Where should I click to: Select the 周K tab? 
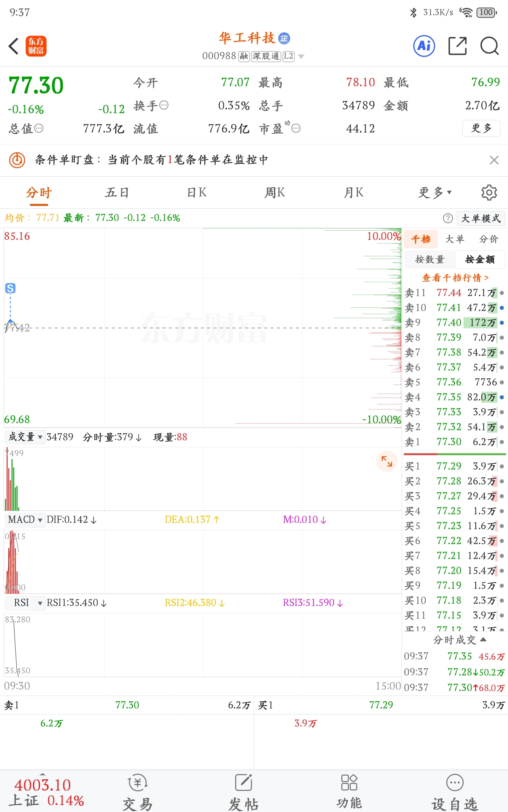coord(275,193)
